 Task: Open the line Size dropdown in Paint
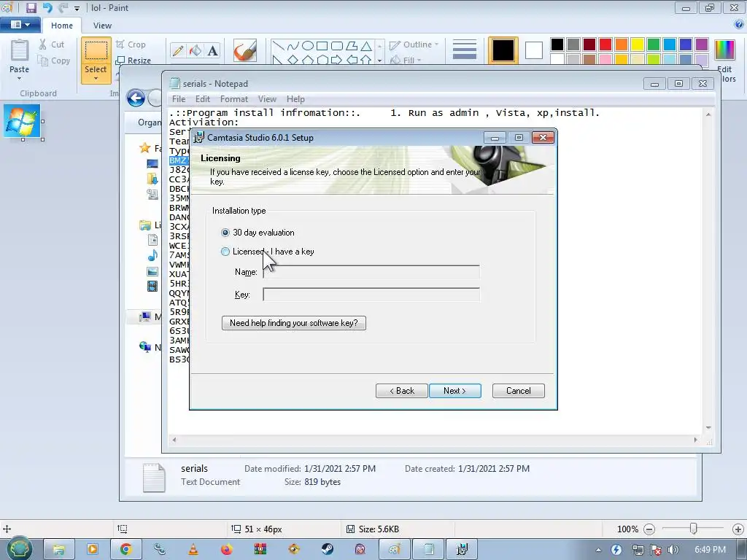tap(465, 50)
